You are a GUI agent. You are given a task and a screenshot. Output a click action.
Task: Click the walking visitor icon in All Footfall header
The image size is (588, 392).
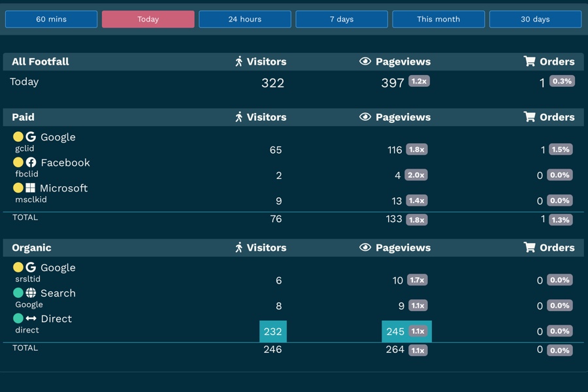point(239,61)
